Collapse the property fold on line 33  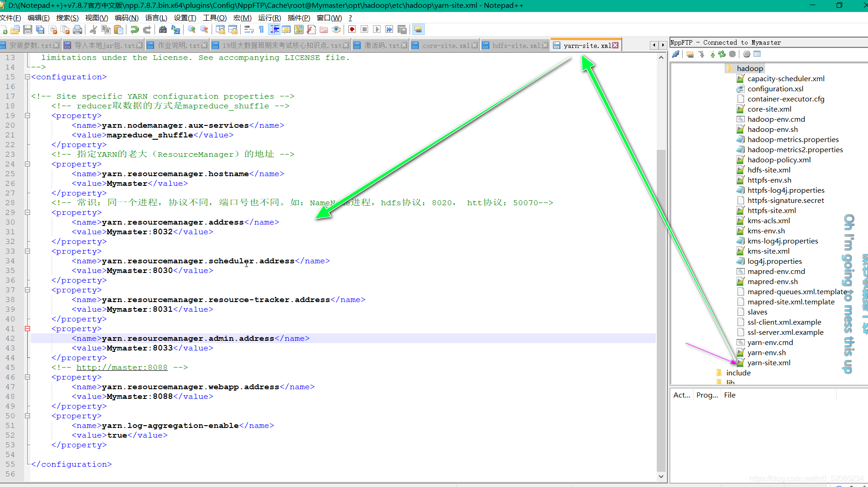[27, 251]
